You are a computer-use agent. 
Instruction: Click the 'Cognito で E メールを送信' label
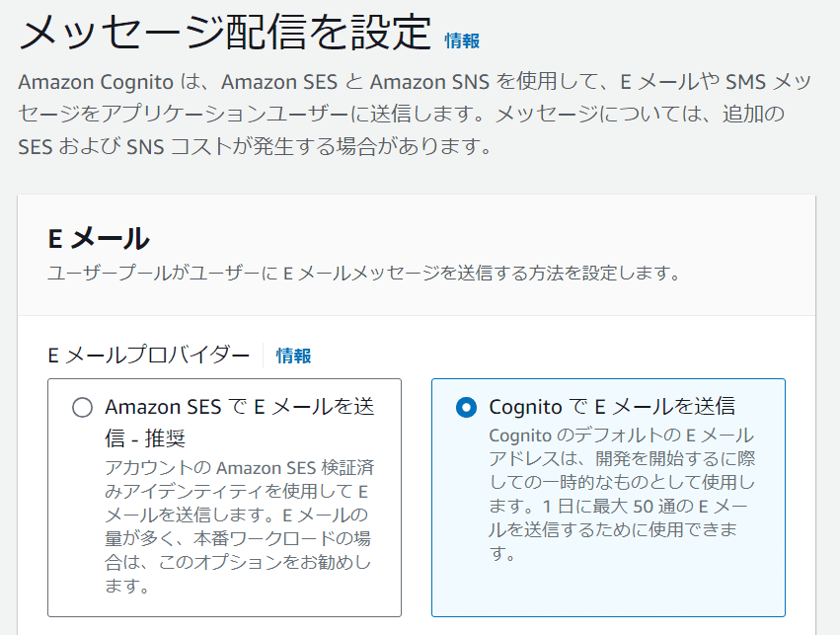click(612, 407)
